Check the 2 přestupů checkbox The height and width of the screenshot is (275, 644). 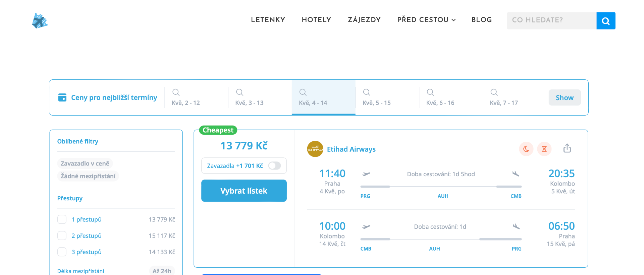[62, 236]
